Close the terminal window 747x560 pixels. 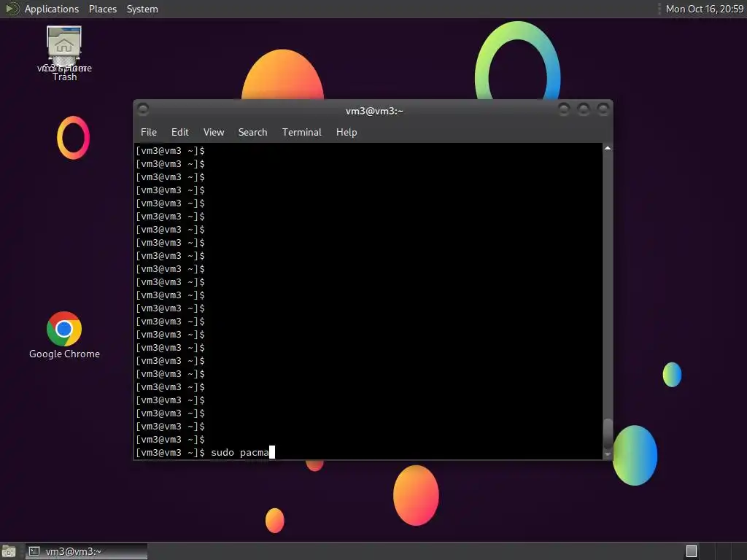(x=603, y=109)
